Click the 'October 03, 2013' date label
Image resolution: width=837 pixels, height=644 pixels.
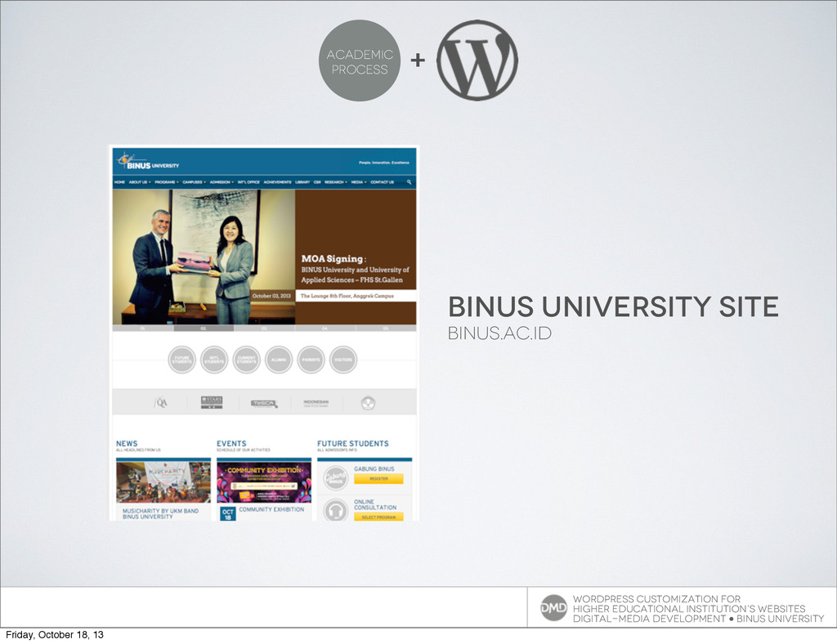point(271,296)
